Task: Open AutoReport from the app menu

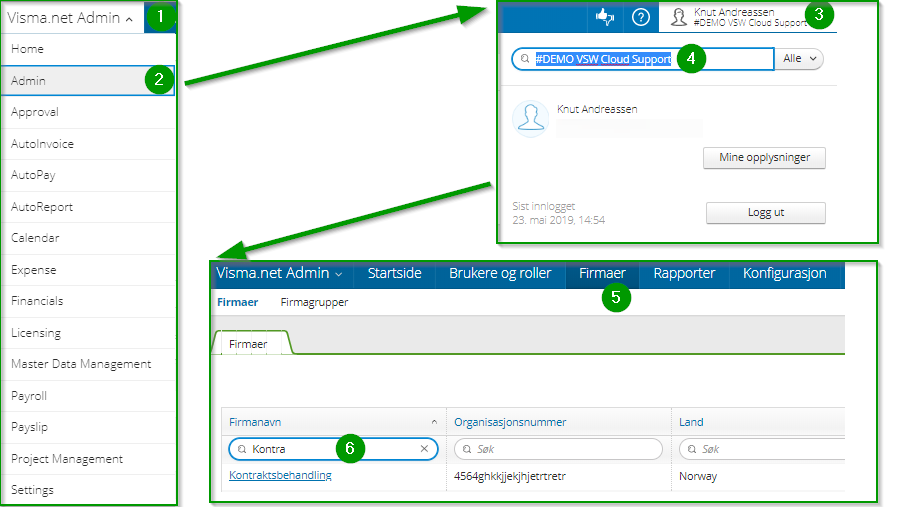Action: [x=89, y=207]
